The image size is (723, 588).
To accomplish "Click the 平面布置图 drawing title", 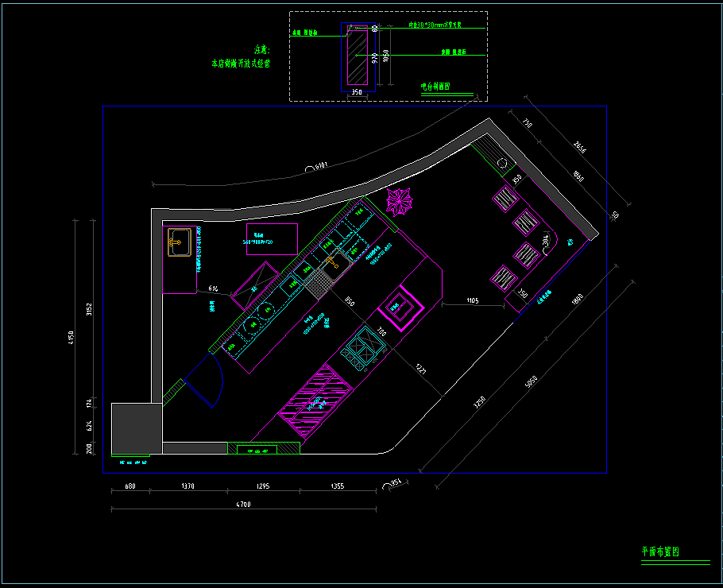I will coord(660,551).
